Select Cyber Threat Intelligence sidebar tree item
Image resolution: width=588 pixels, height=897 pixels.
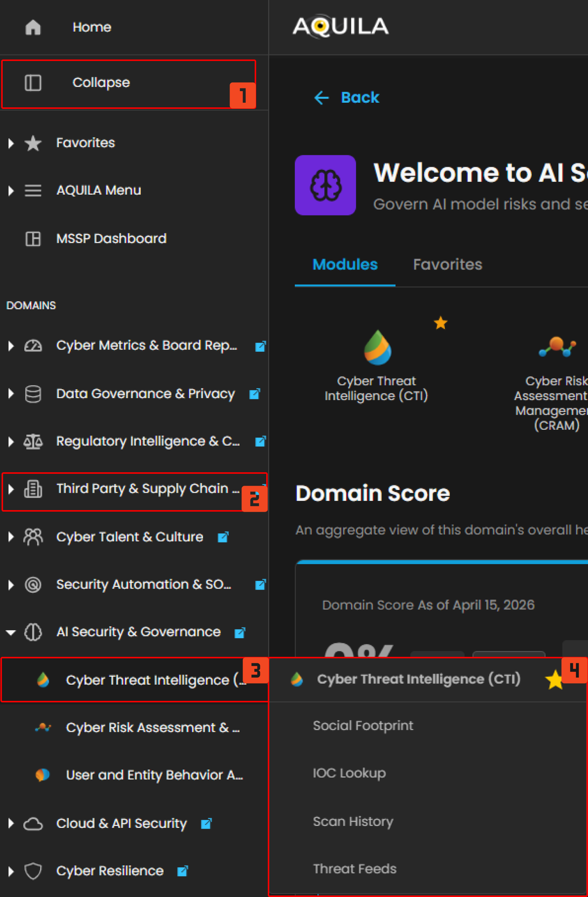coord(134,680)
